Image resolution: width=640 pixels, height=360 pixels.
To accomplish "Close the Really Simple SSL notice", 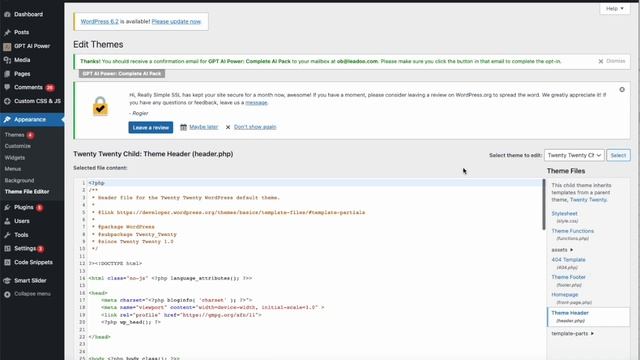I will [622, 89].
